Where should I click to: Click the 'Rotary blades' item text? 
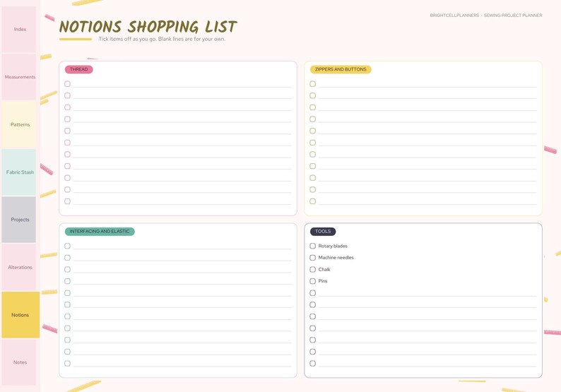(x=333, y=246)
